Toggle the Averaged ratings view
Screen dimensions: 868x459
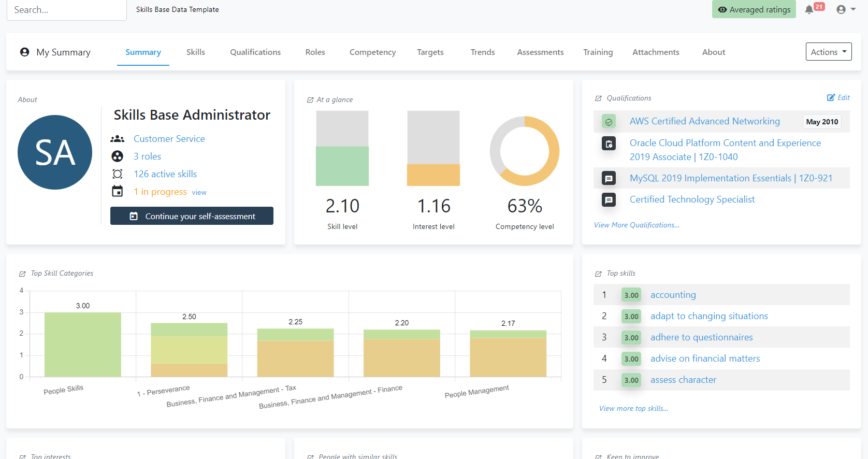click(x=754, y=9)
